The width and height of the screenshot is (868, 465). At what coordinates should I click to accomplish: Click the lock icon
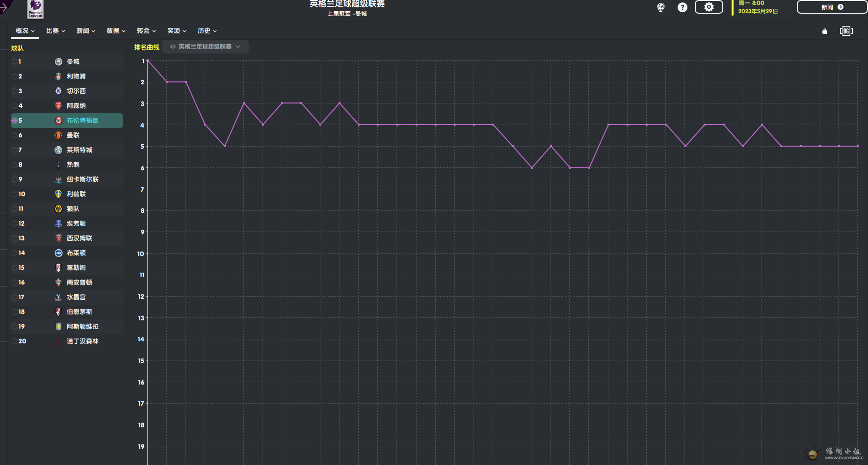coord(825,31)
